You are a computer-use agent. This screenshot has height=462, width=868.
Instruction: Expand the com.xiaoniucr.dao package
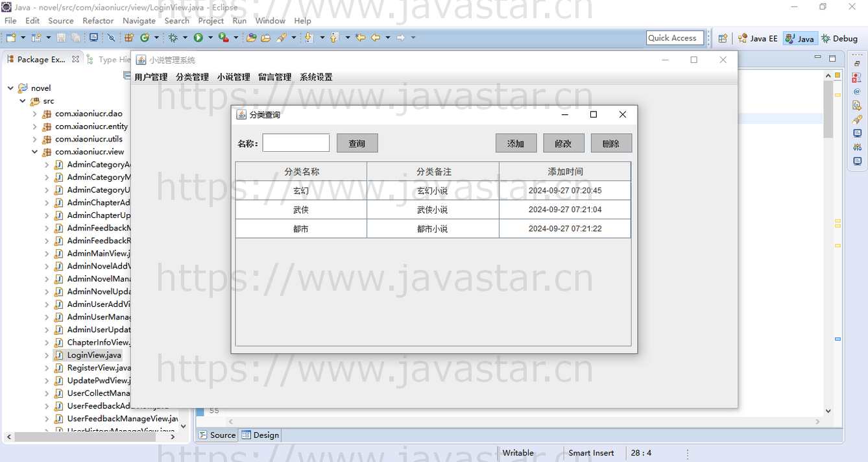(x=34, y=114)
